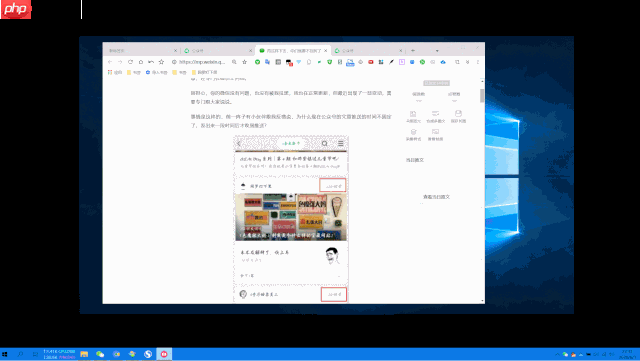Screen dimensions: 640x361
Task: Open the red screen recorder taskbar icon
Action: point(164,354)
